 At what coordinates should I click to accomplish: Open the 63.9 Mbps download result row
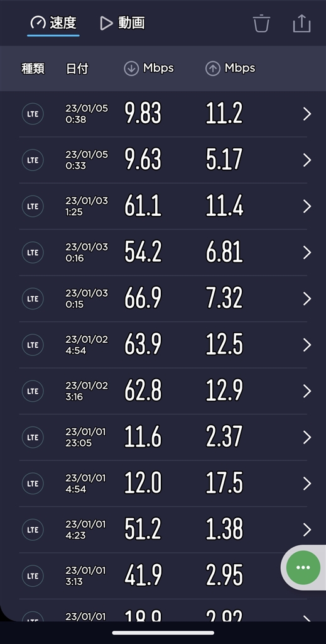point(163,345)
